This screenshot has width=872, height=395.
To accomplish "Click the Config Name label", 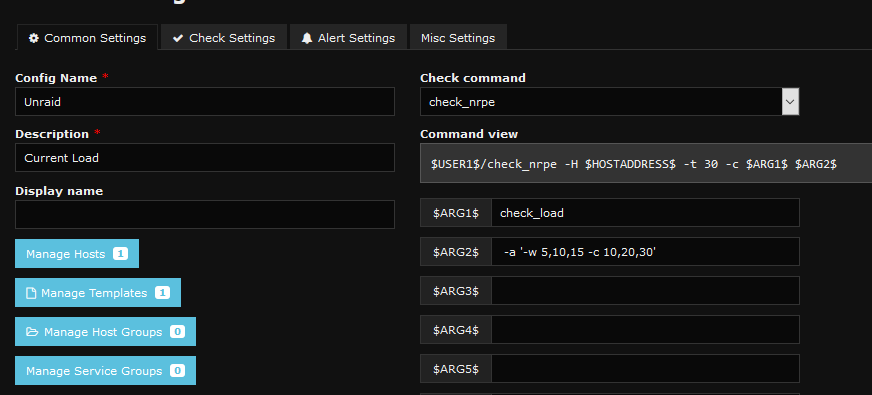I will [56, 78].
